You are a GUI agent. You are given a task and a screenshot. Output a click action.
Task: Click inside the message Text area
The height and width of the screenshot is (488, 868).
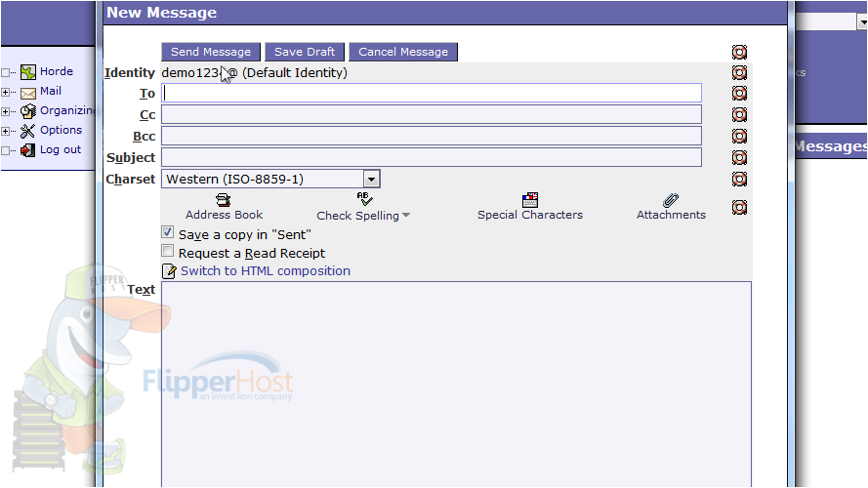(456, 385)
